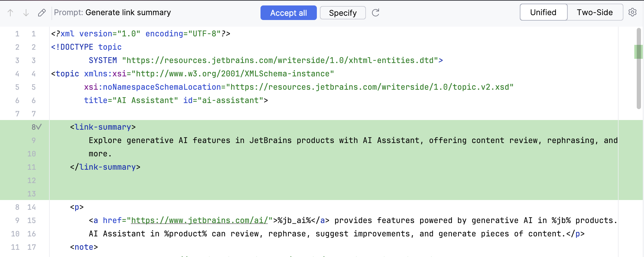Switch to Two-Side diff view
Image resolution: width=644 pixels, height=257 pixels.
[595, 12]
